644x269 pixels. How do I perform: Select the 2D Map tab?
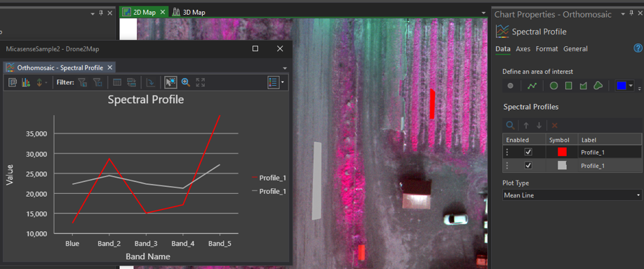145,13
